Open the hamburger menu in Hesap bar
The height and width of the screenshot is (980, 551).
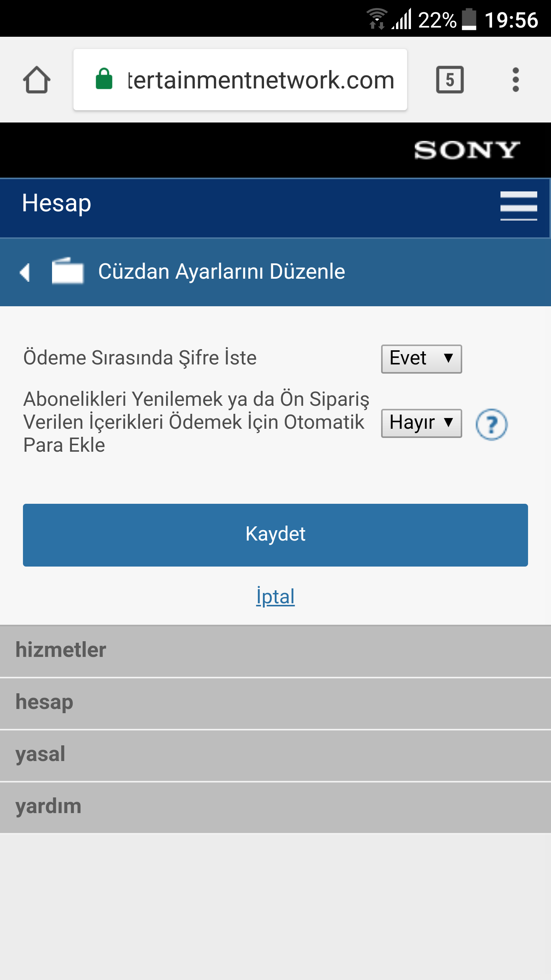point(519,206)
